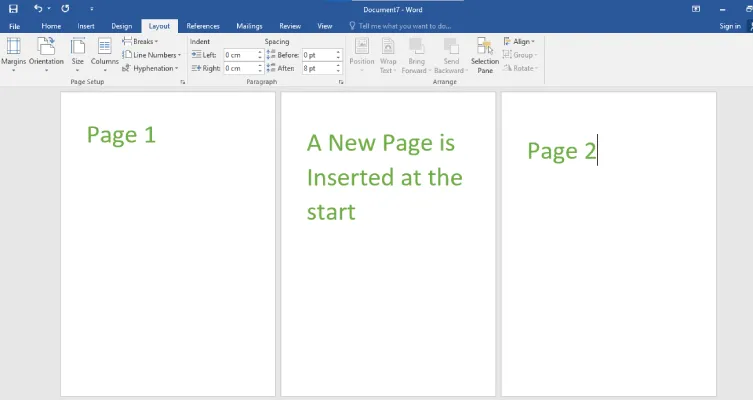Adjust the Indent Right spinner arrows

(x=260, y=68)
